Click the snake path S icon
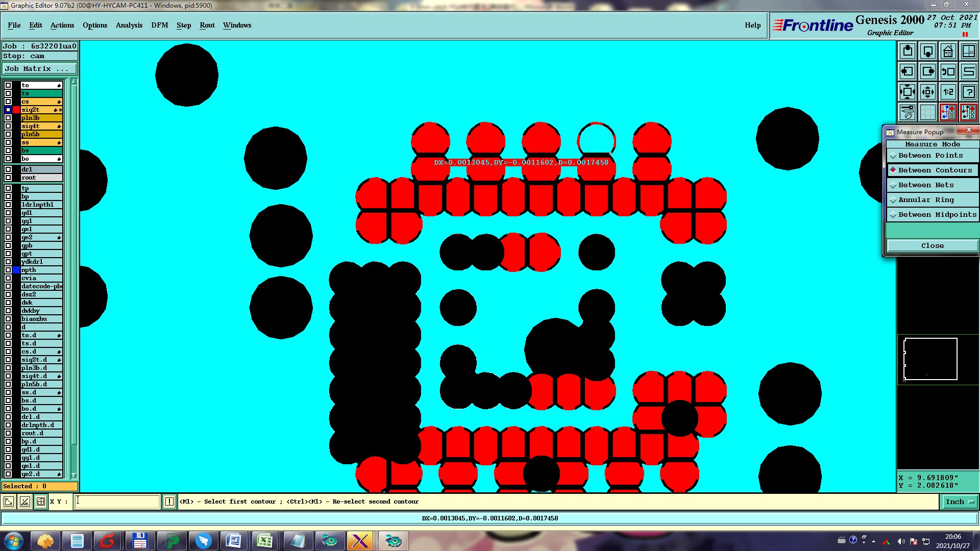The width and height of the screenshot is (980, 551). pos(968,71)
